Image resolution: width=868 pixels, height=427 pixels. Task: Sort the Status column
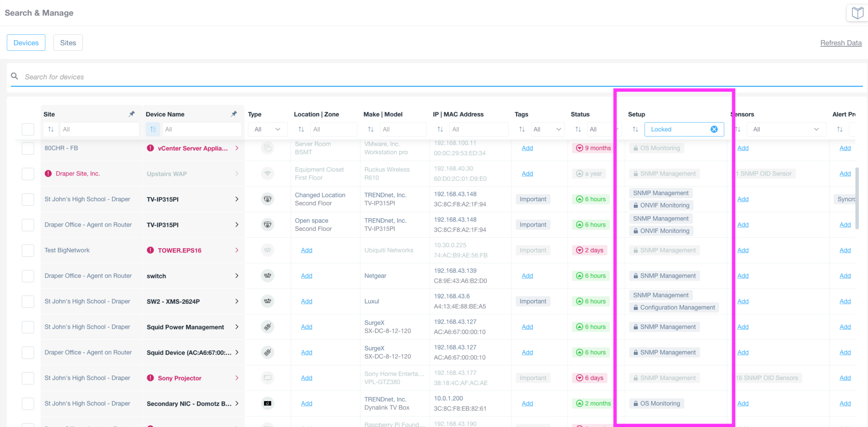click(x=578, y=129)
